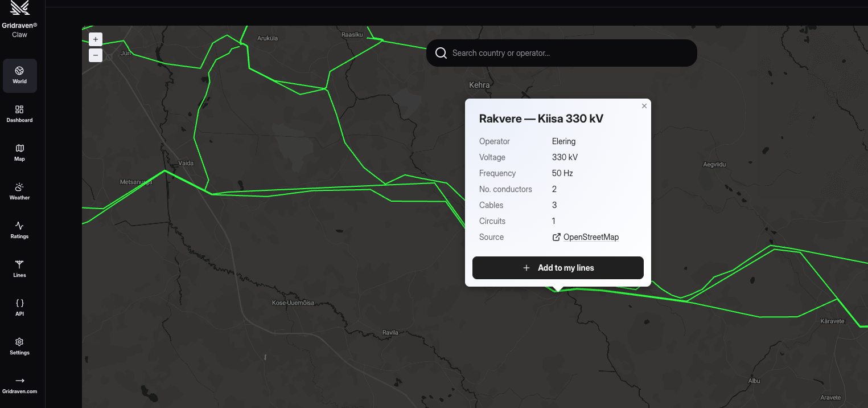Open the Lines section
This screenshot has height=408, width=868.
20,269
